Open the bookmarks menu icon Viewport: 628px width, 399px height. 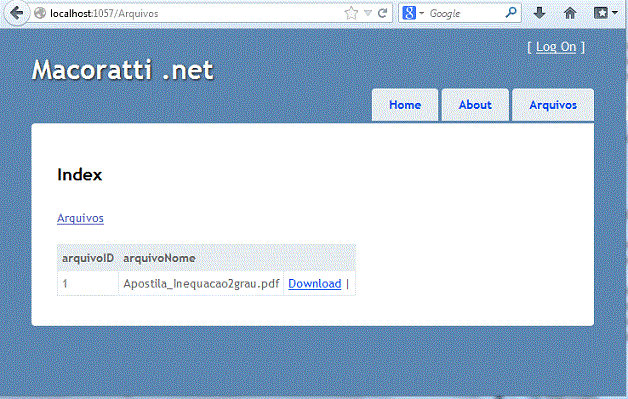tap(605, 13)
